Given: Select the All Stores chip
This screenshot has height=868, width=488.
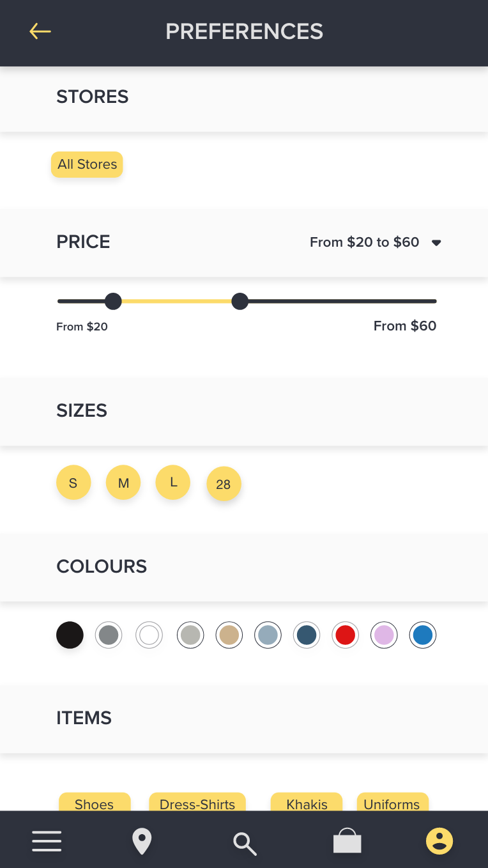Looking at the screenshot, I should tap(87, 164).
